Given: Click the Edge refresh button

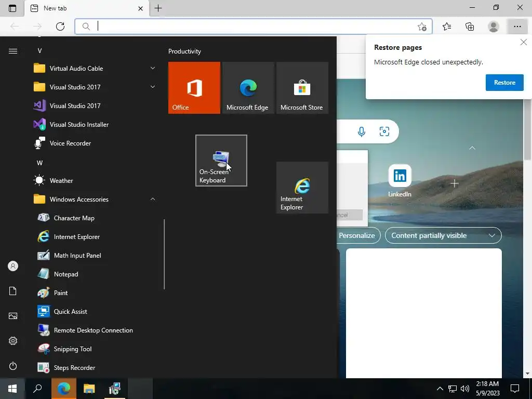Looking at the screenshot, I should pyautogui.click(x=60, y=26).
